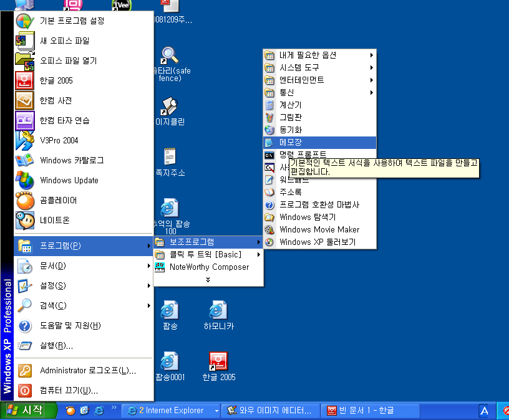Expand the 검색(C) submenu arrow
The width and height of the screenshot is (509, 420).
[149, 305]
